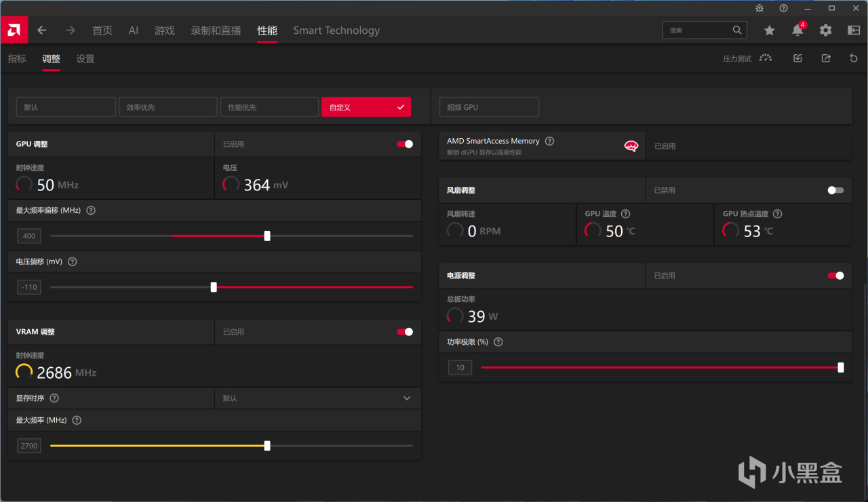Enable the 风扇调整 toggle
This screenshot has width=868, height=502.
coord(836,190)
